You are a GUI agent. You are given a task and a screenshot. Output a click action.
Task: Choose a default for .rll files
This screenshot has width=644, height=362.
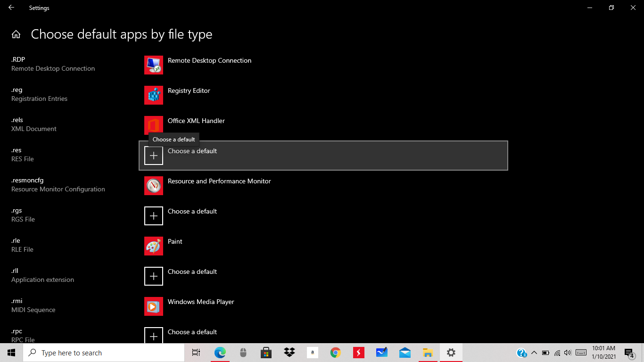click(192, 271)
